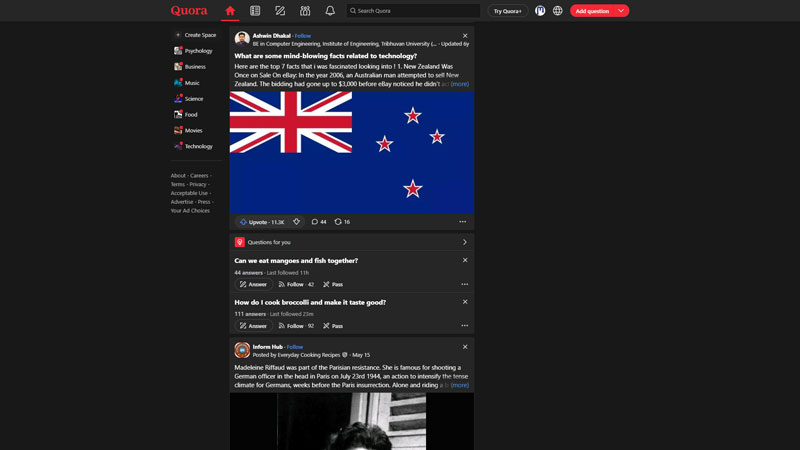Image resolution: width=800 pixels, height=450 pixels.
Task: Open the About footer link
Action: point(178,176)
